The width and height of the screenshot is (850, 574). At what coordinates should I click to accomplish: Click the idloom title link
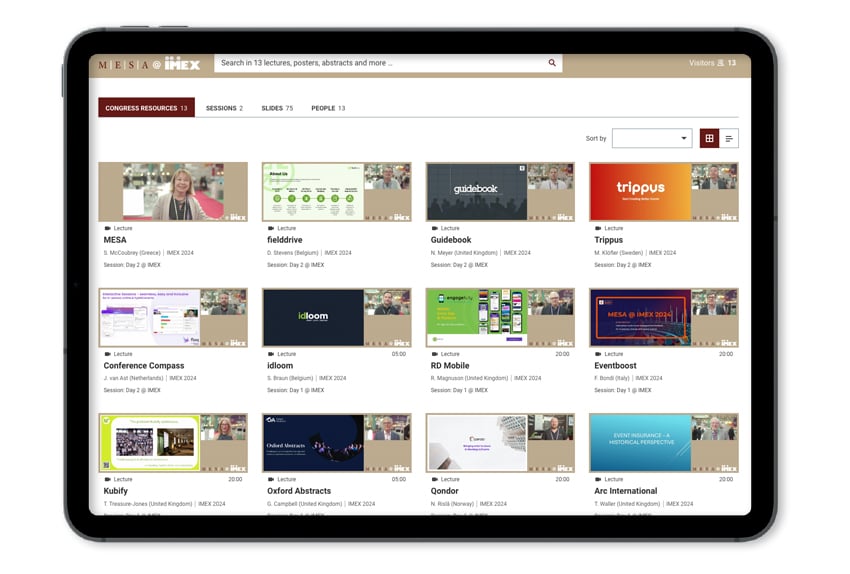[x=280, y=365]
